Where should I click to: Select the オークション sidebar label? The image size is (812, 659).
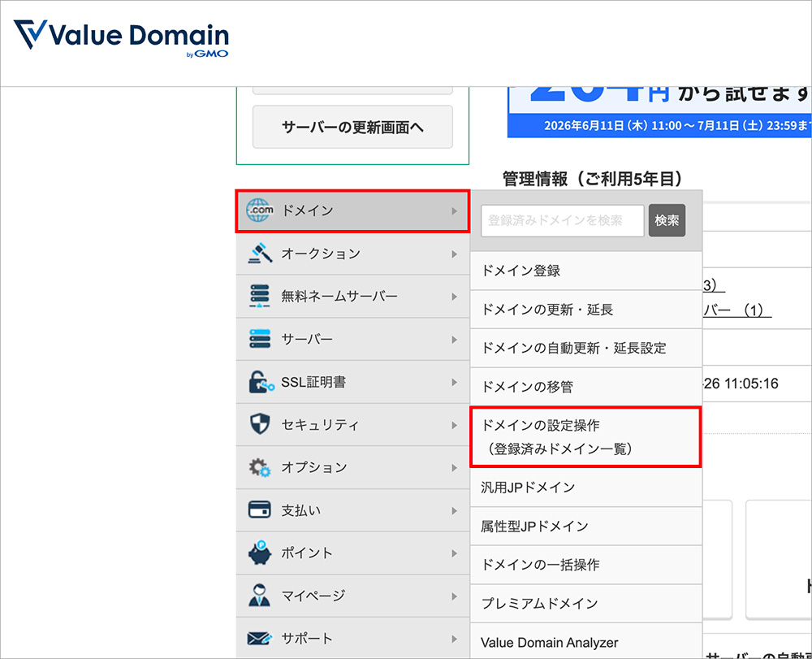[321, 254]
